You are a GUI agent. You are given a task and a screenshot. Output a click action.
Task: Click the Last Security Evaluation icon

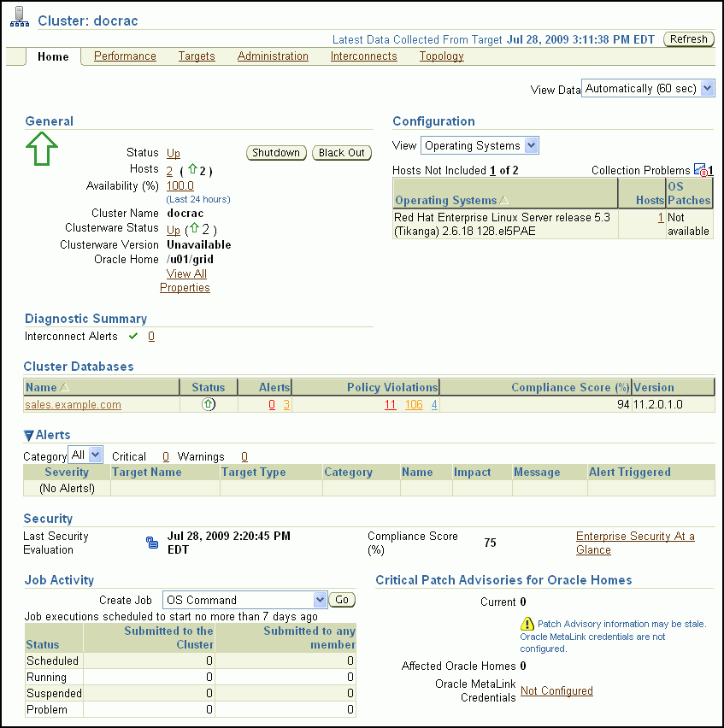point(152,543)
